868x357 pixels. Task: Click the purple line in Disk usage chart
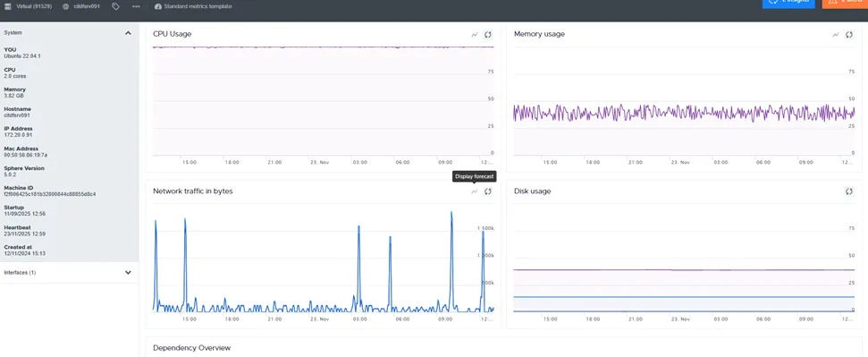click(x=684, y=269)
